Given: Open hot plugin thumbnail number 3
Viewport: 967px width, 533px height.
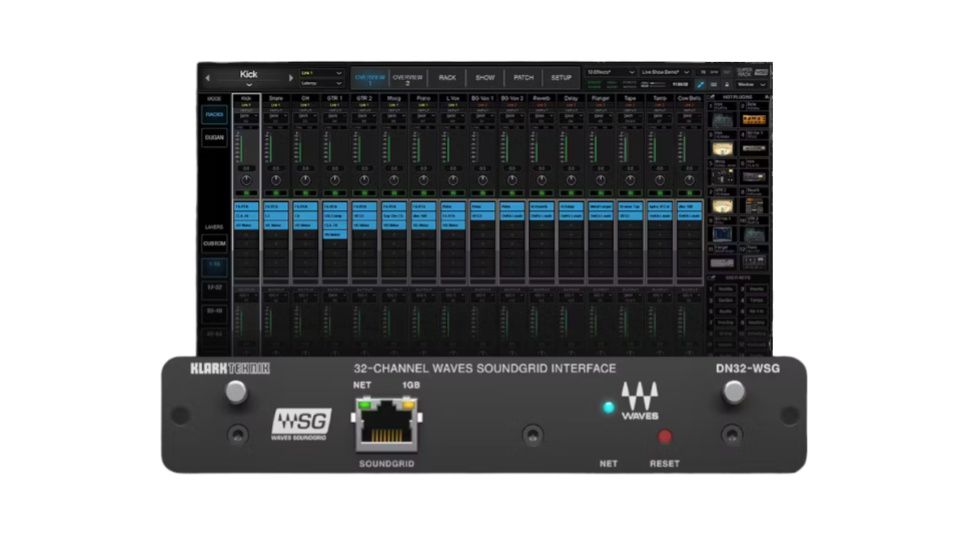Looking at the screenshot, I should 722,148.
